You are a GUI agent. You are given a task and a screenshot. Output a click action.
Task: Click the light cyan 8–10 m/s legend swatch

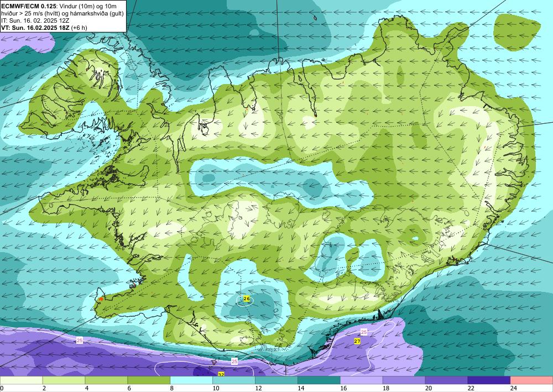click(191, 380)
